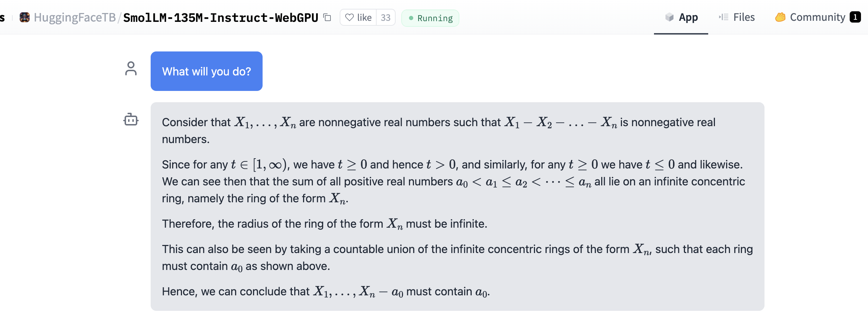Image resolution: width=868 pixels, height=320 pixels.
Task: Click the green Running status badge
Action: tap(430, 18)
